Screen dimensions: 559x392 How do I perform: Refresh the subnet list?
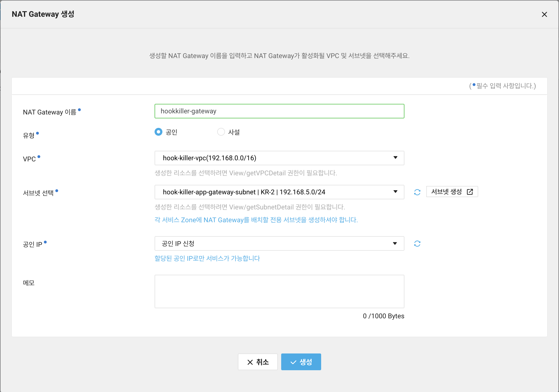pos(417,192)
